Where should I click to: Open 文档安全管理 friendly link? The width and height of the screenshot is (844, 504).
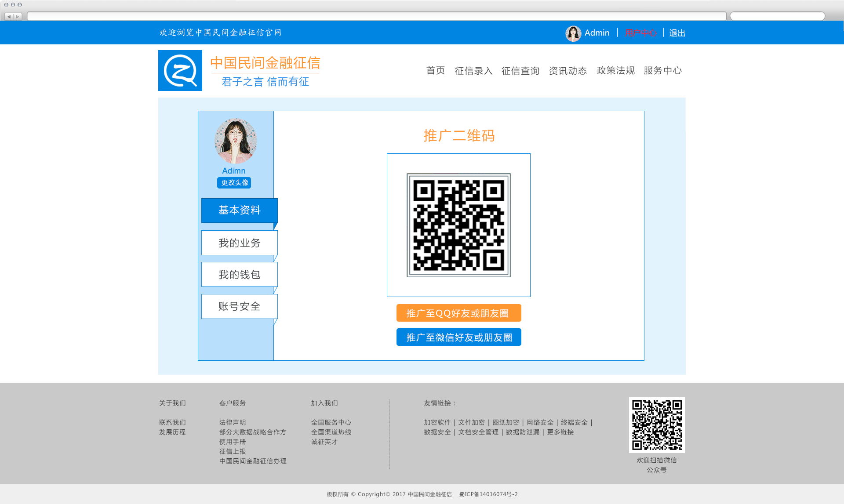478,432
